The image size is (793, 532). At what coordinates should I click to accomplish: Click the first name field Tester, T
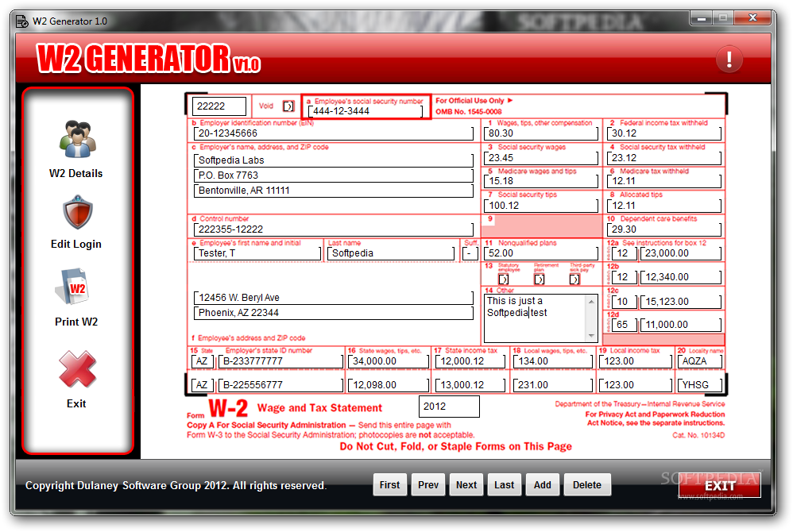pyautogui.click(x=257, y=253)
